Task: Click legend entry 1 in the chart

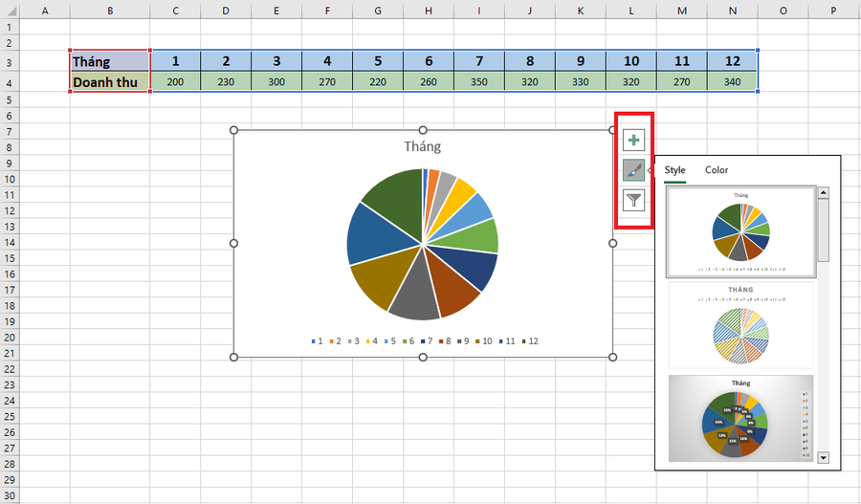Action: click(318, 341)
